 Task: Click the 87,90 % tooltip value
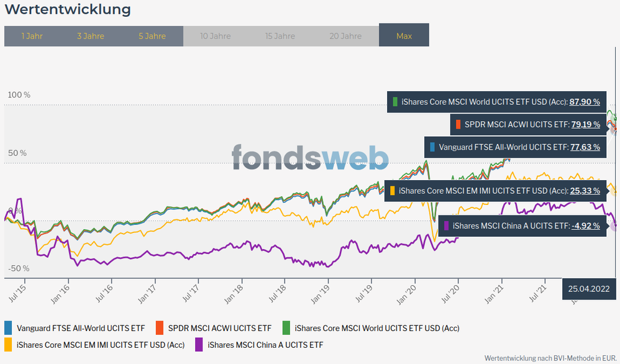click(x=585, y=101)
